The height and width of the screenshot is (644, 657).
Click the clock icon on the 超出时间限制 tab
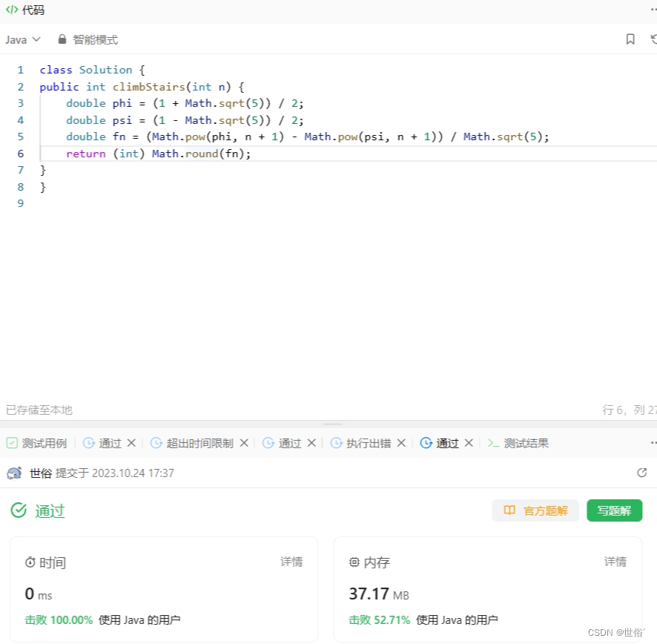point(156,443)
